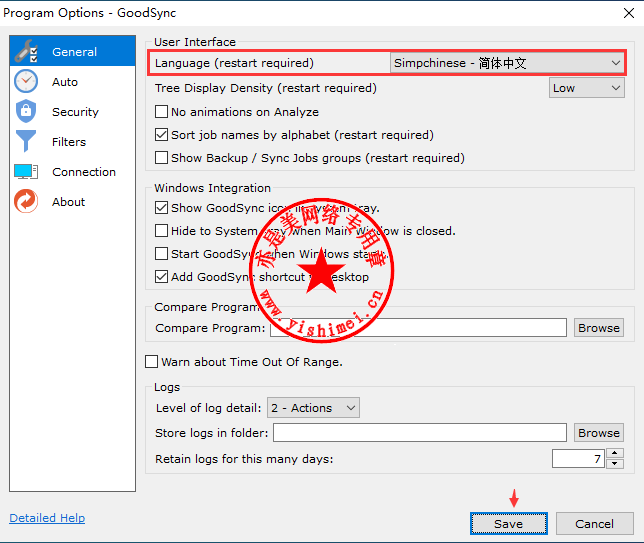Click the Cancel button

tap(594, 524)
